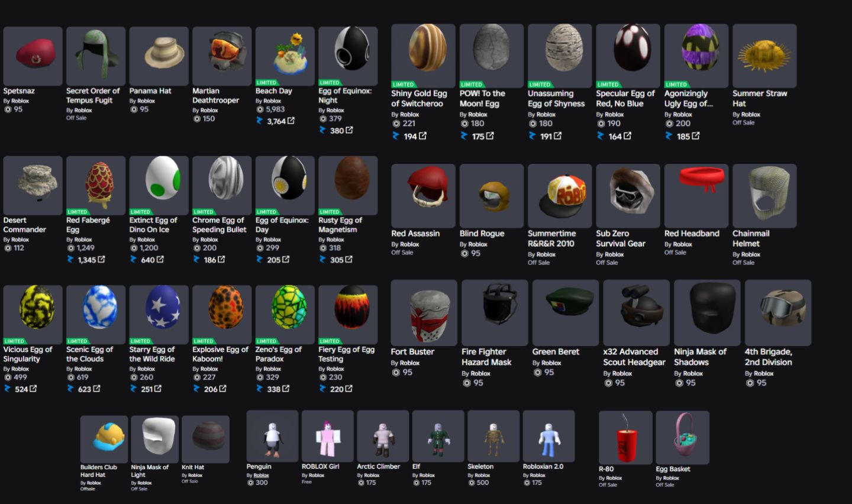Open the Egg of Equinox: Night thumbnail
The height and width of the screenshot is (504, 852).
tap(348, 56)
